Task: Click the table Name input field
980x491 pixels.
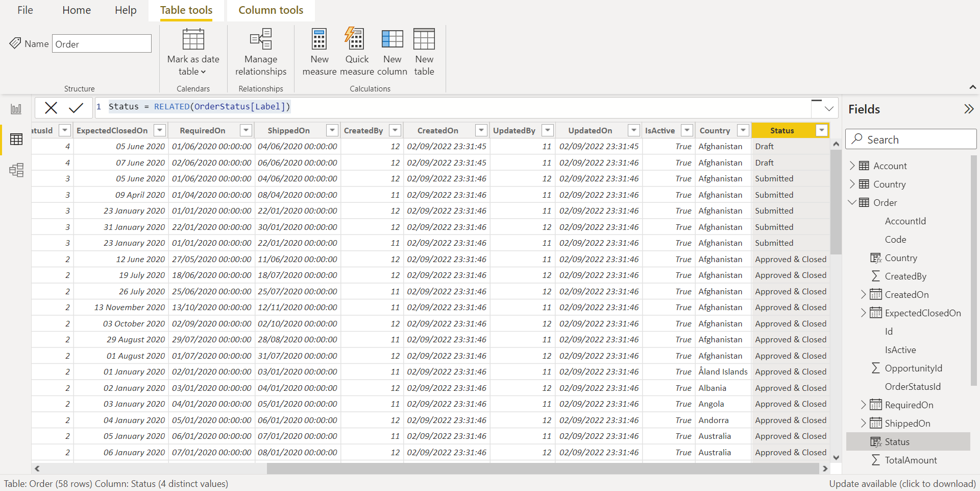Action: (102, 44)
